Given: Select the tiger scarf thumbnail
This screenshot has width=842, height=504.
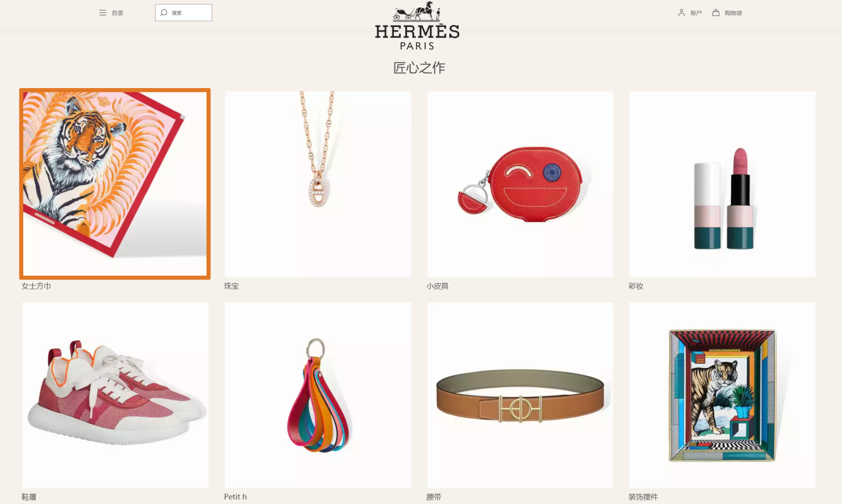Looking at the screenshot, I should point(115,184).
